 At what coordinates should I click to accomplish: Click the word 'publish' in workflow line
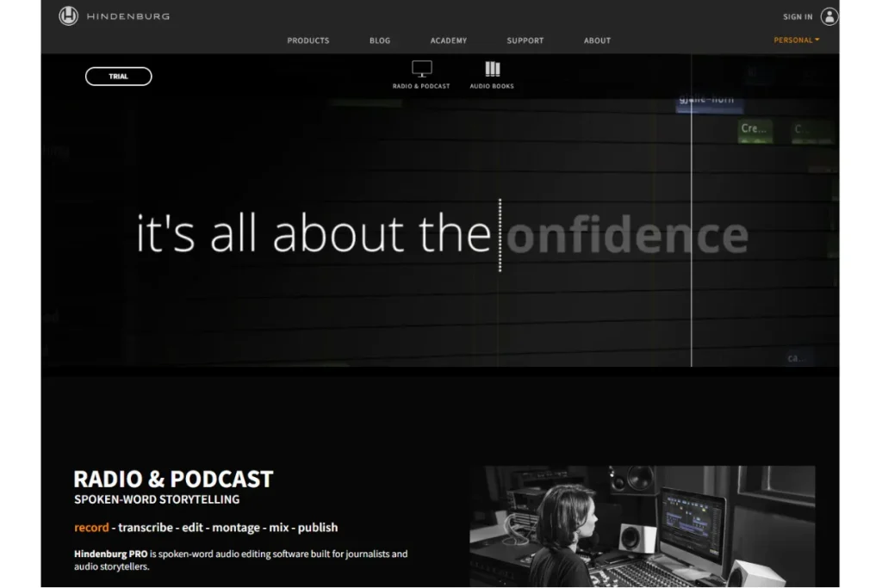point(318,527)
